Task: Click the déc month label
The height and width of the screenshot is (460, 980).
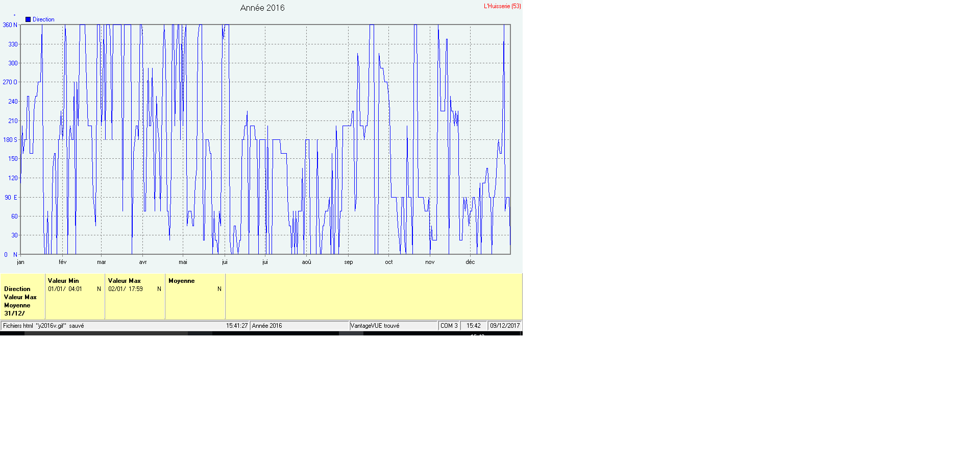Action: coord(470,262)
